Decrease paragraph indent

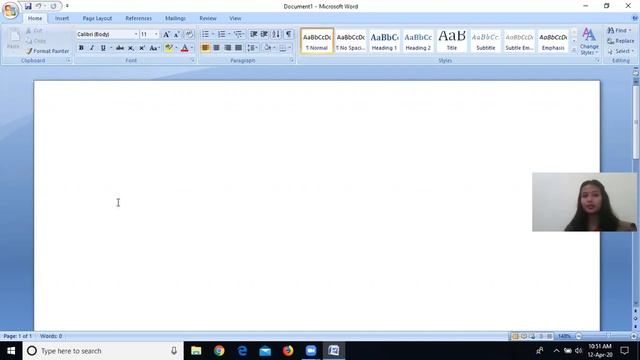[253, 34]
